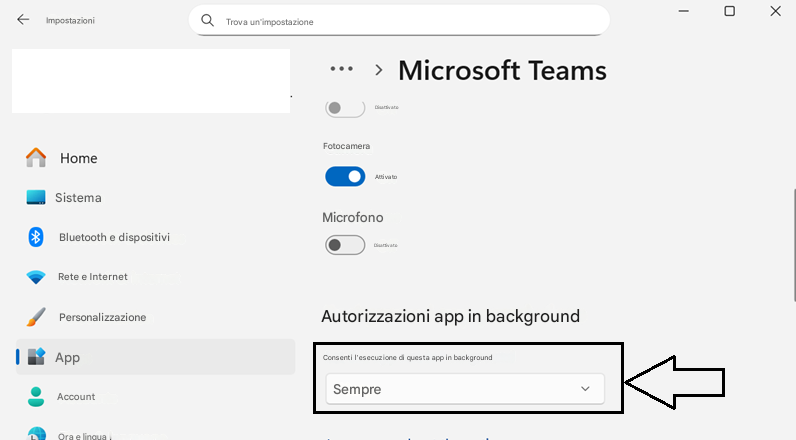
Task: Click the chevron on Sempre dropdown
Action: (x=585, y=389)
